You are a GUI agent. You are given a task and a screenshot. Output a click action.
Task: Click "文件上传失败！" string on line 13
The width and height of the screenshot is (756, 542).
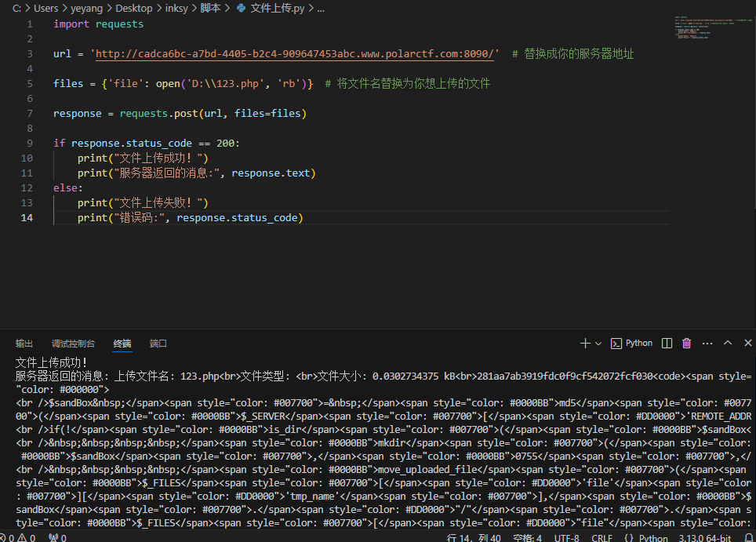click(x=158, y=202)
